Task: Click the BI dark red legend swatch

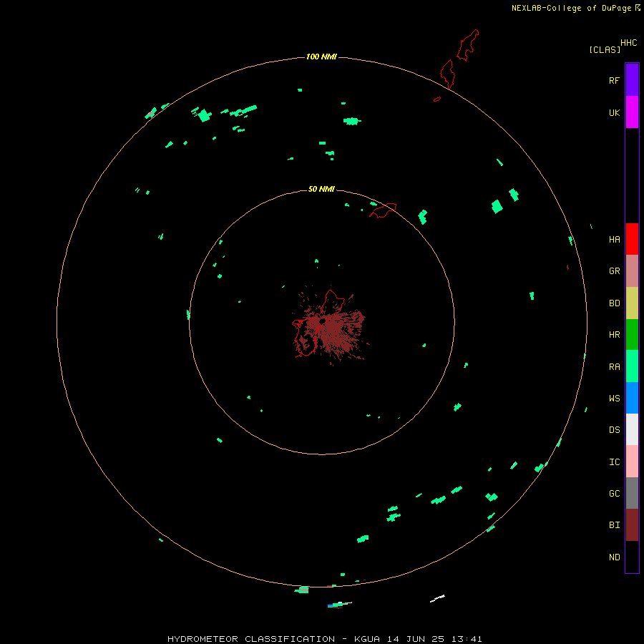Action: [632, 525]
